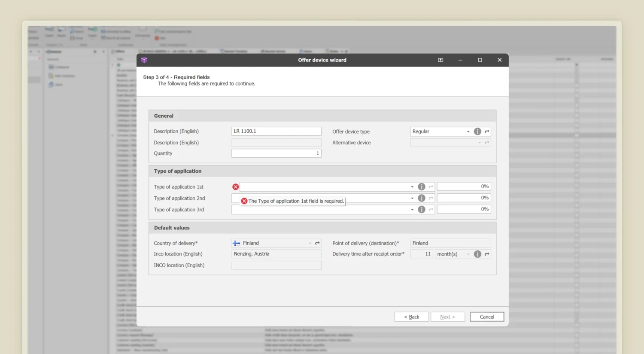
Task: Click the reset arrow beside Alternative device
Action: pos(487,143)
